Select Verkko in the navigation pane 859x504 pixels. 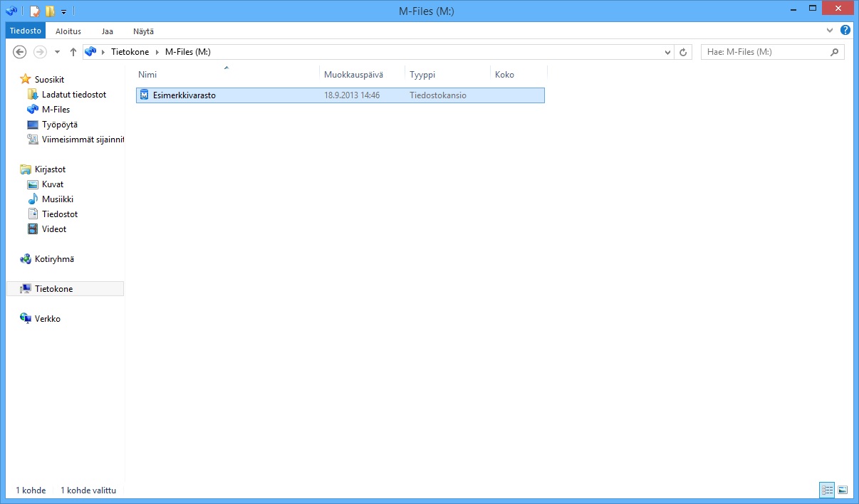coord(48,319)
